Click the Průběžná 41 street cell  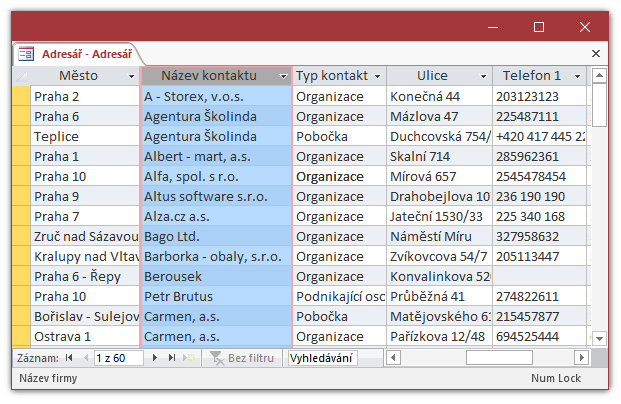[440, 296]
